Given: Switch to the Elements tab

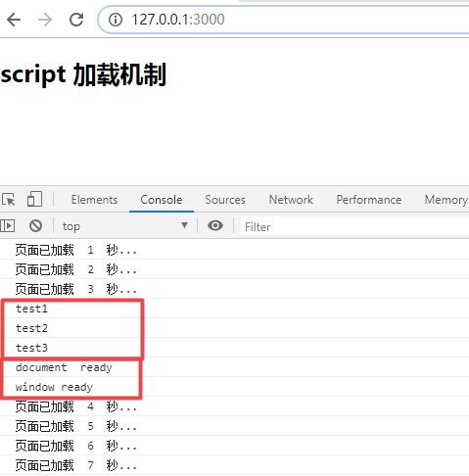Looking at the screenshot, I should (94, 200).
